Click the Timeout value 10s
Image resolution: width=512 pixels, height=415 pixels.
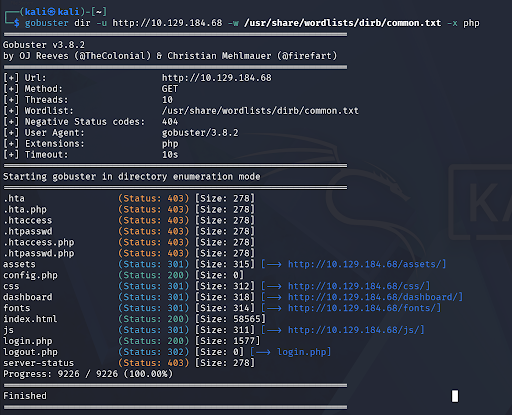click(x=170, y=155)
